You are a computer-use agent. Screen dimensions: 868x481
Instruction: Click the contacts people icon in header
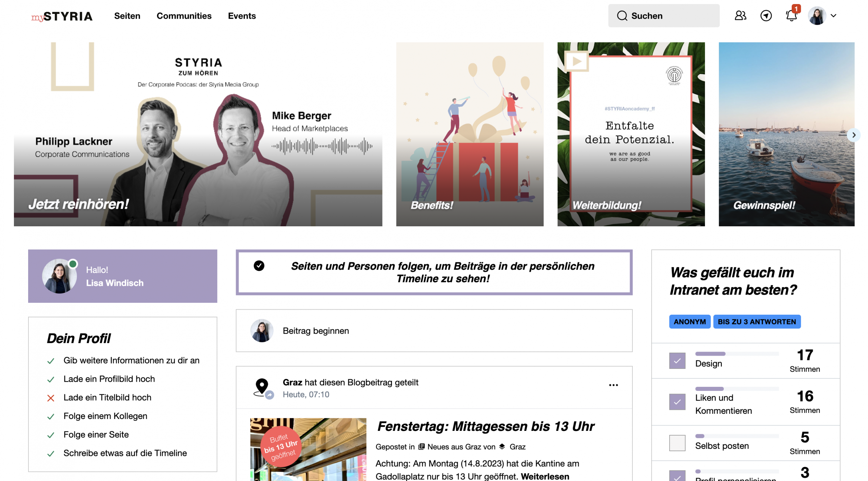point(740,16)
